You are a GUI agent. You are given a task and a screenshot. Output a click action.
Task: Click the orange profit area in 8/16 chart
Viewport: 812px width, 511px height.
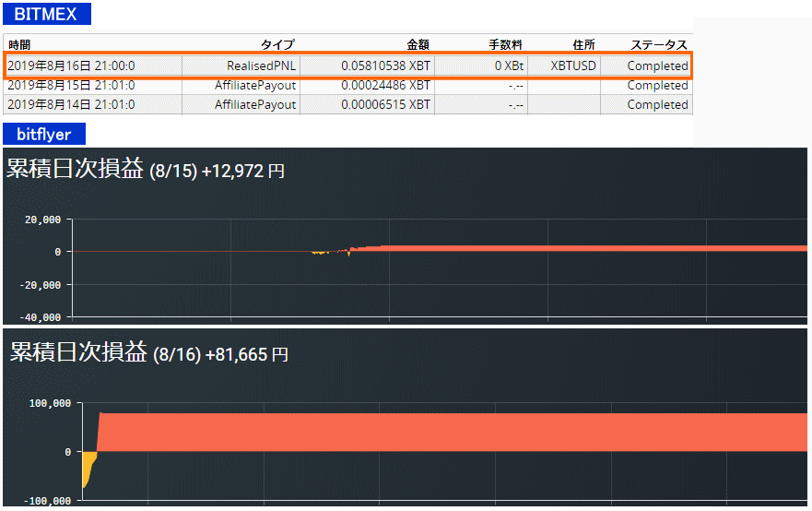coord(442,432)
